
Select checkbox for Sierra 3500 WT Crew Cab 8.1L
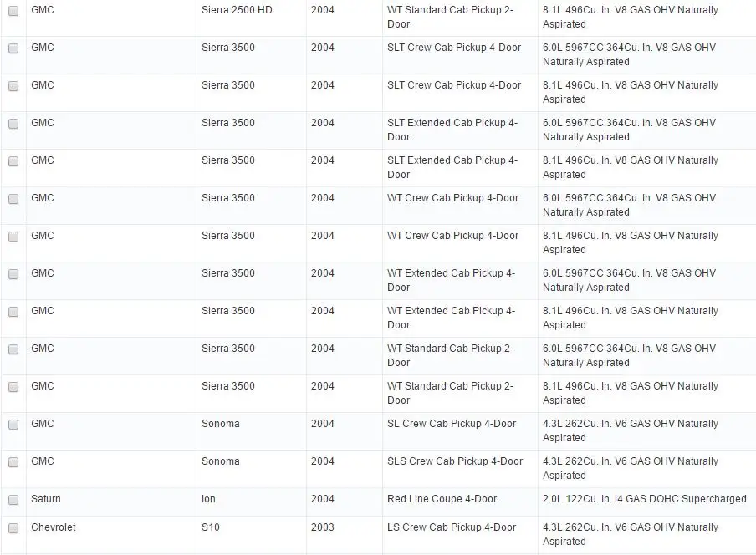[x=13, y=236]
